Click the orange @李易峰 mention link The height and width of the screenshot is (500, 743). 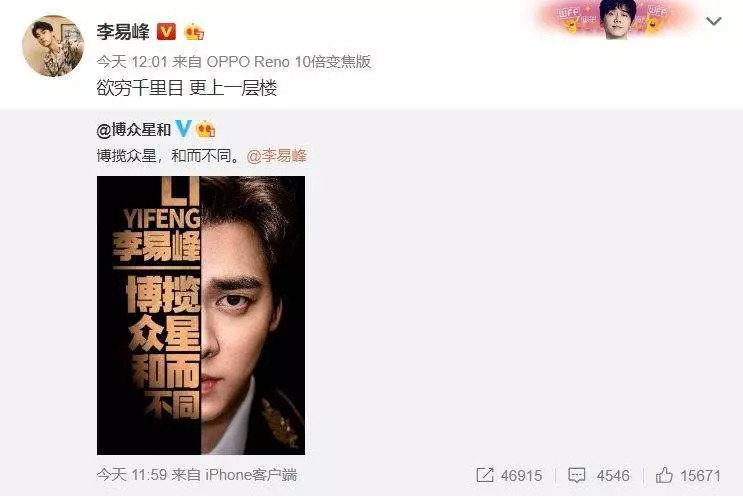coord(277,155)
